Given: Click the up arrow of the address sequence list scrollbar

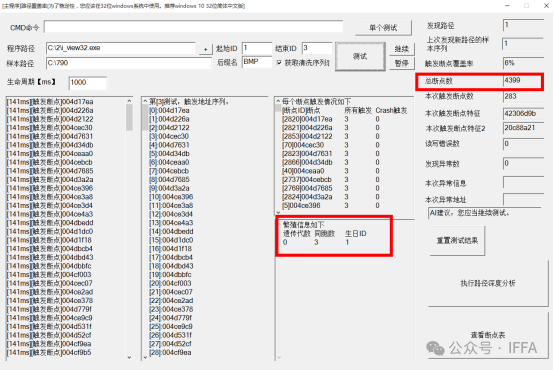Looking at the screenshot, I should pos(145,101).
